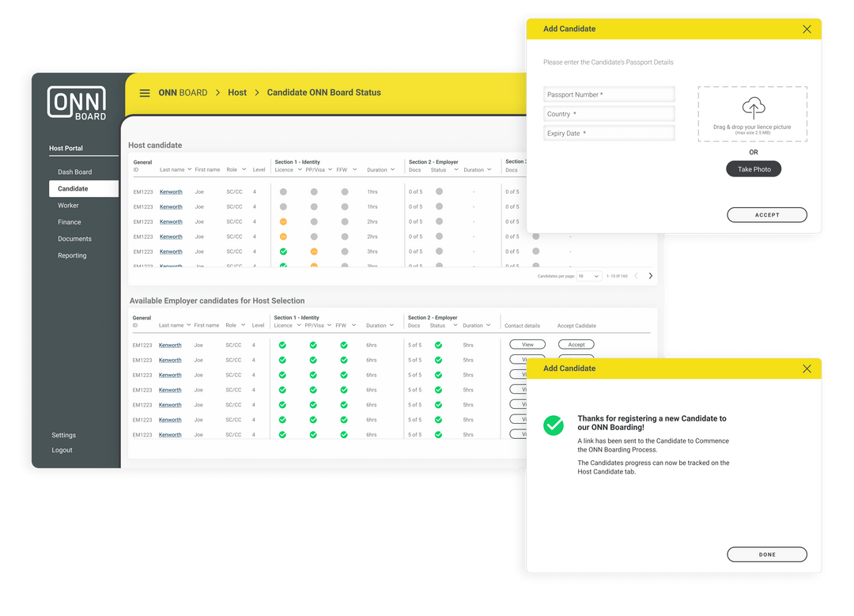Select Finance in the sidebar

coord(70,222)
